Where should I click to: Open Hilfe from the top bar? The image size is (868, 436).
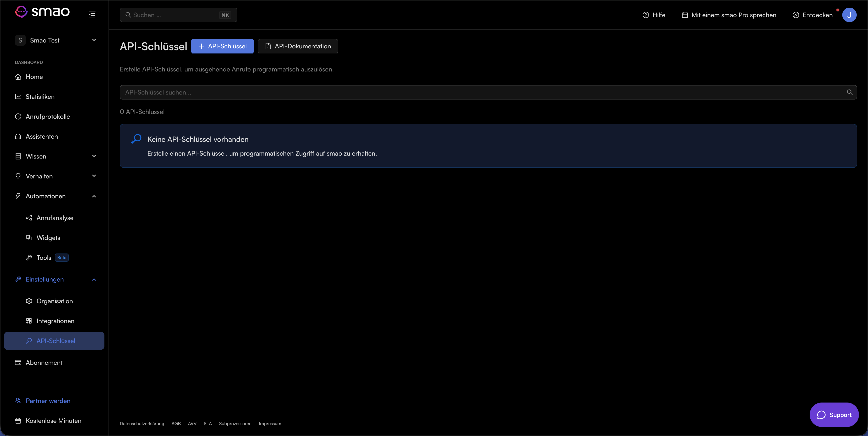tap(654, 15)
